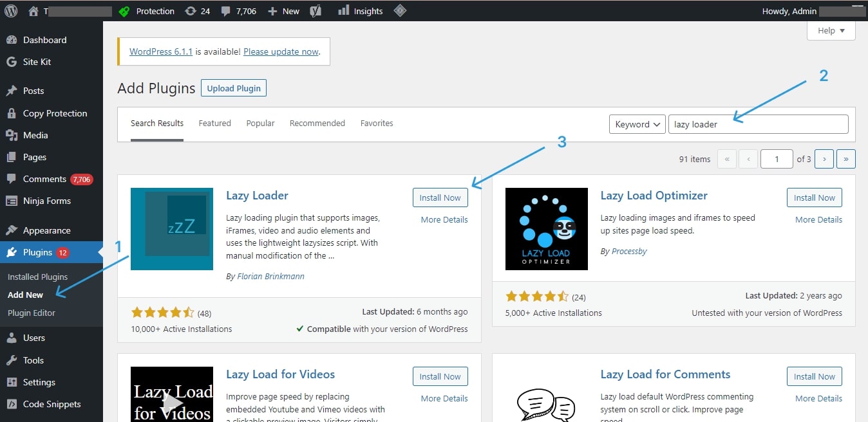Expand the Keyword search type dropdown
This screenshot has height=422, width=868.
pyautogui.click(x=637, y=124)
